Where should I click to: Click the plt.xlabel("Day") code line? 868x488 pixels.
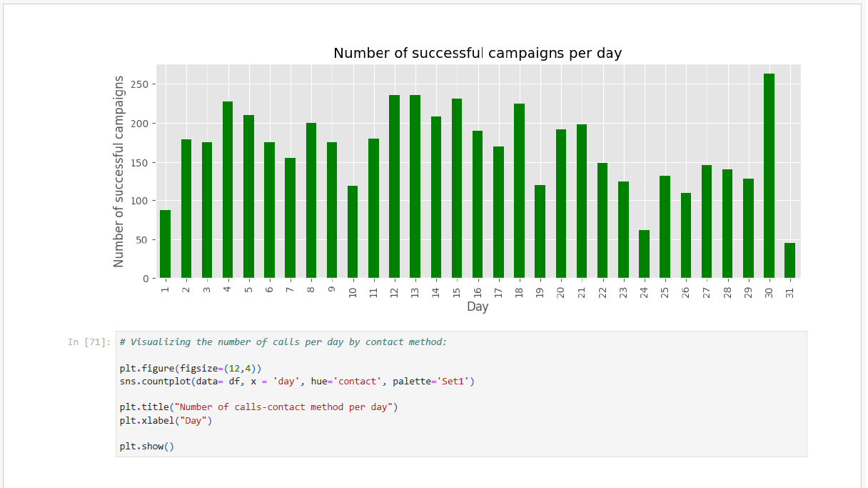(166, 420)
